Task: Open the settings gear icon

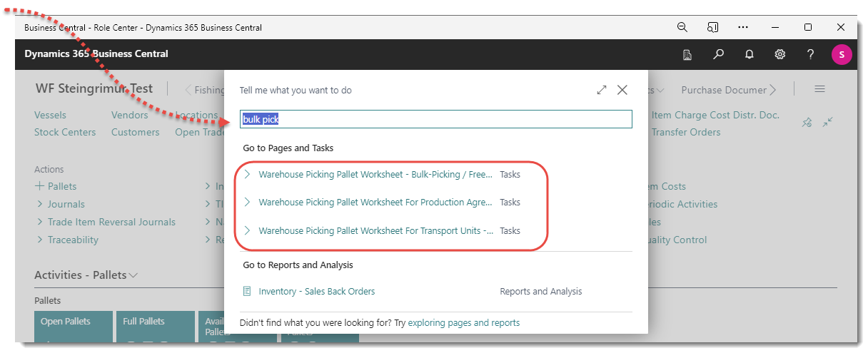Action: pyautogui.click(x=780, y=54)
